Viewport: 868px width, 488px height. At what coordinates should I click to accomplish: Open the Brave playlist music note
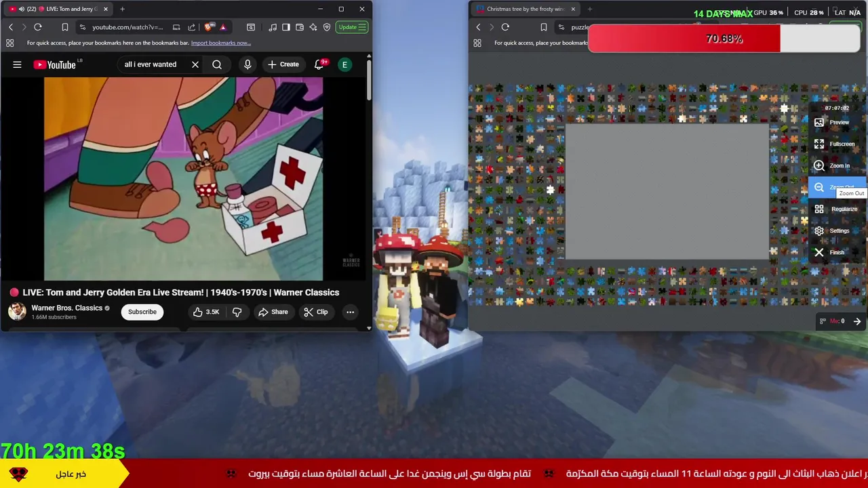click(273, 27)
